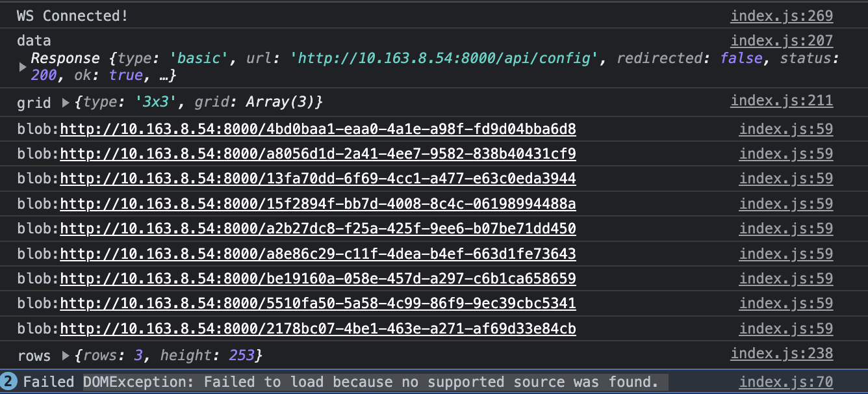Viewport: 868px width, 394px height.
Task: Open blob URL ending a8056d1d-2a41-4ee7-9582-838b40431cf9
Action: click(x=318, y=154)
